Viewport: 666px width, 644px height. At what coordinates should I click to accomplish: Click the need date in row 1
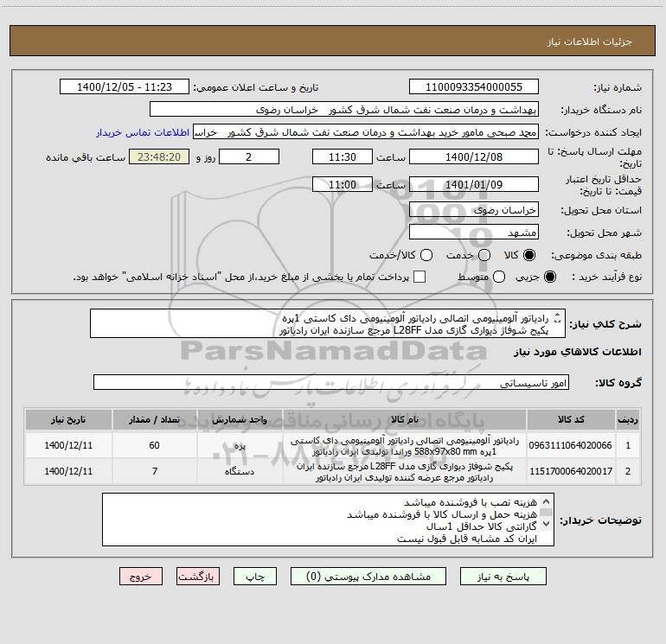click(x=68, y=445)
